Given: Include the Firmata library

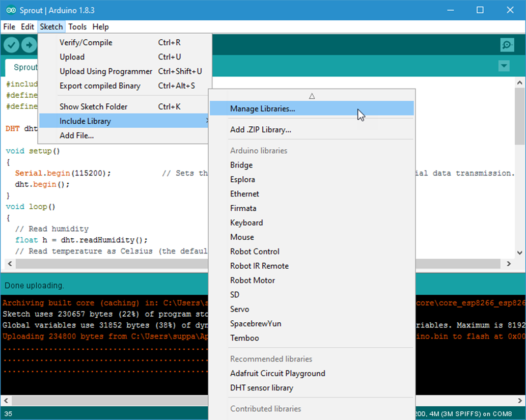Looking at the screenshot, I should click(x=312, y=208).
